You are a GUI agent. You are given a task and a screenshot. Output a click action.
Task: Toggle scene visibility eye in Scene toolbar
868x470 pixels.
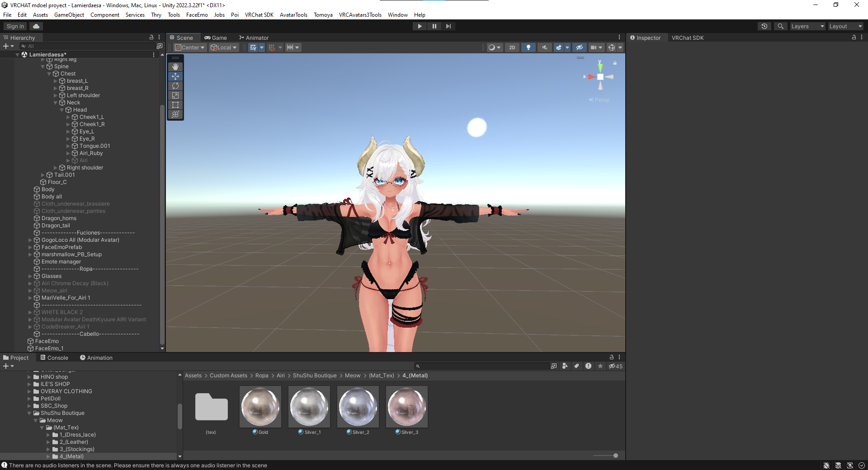click(580, 47)
